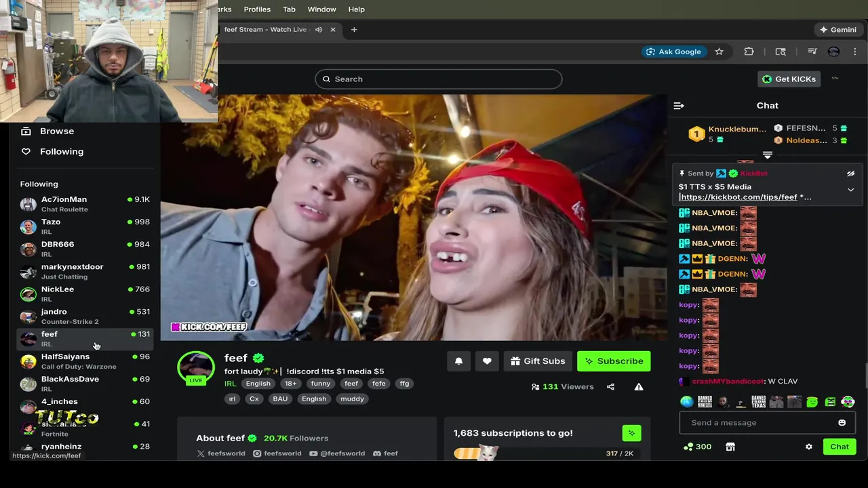
Task: Open emoji picker in message box
Action: [842, 422]
